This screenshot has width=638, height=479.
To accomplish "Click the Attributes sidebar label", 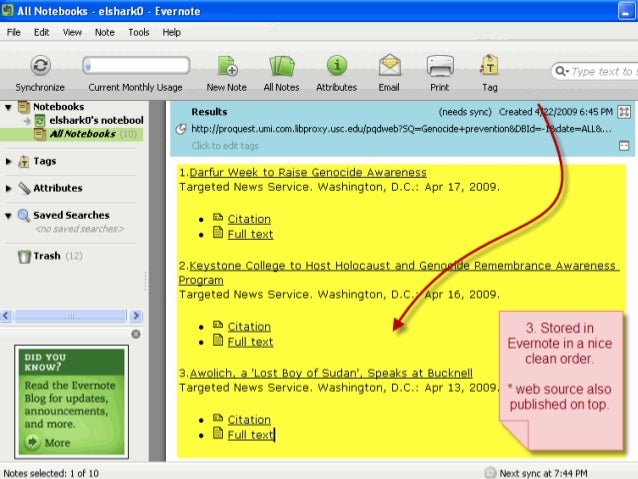I will pyautogui.click(x=58, y=188).
